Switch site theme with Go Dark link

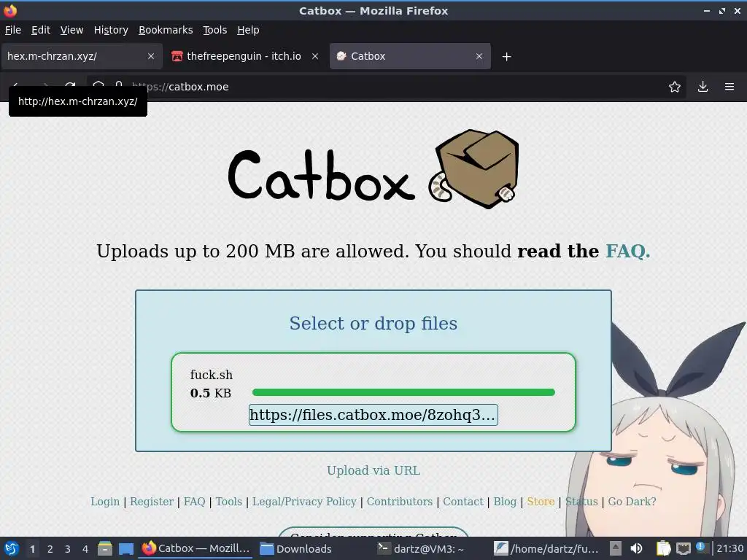[632, 502]
